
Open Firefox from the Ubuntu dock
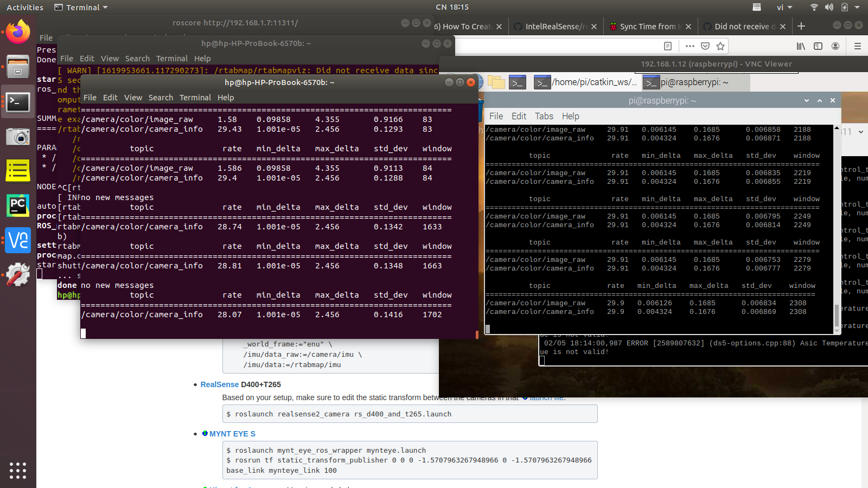[18, 31]
